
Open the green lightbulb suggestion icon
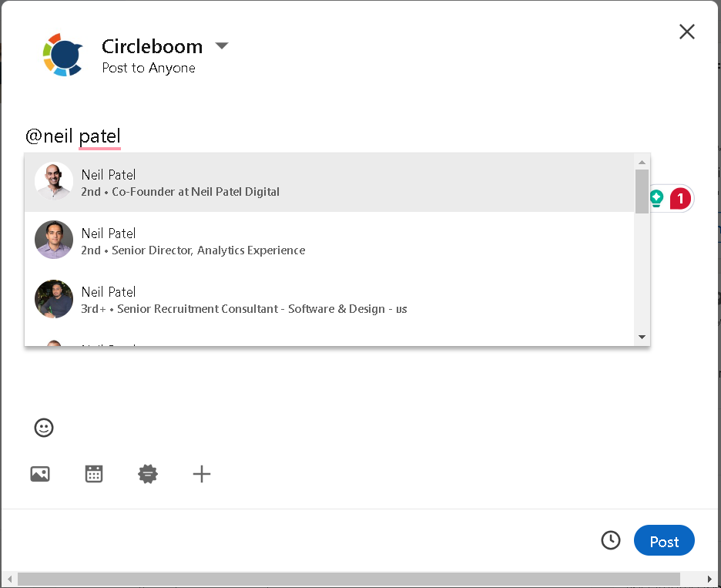pyautogui.click(x=656, y=198)
